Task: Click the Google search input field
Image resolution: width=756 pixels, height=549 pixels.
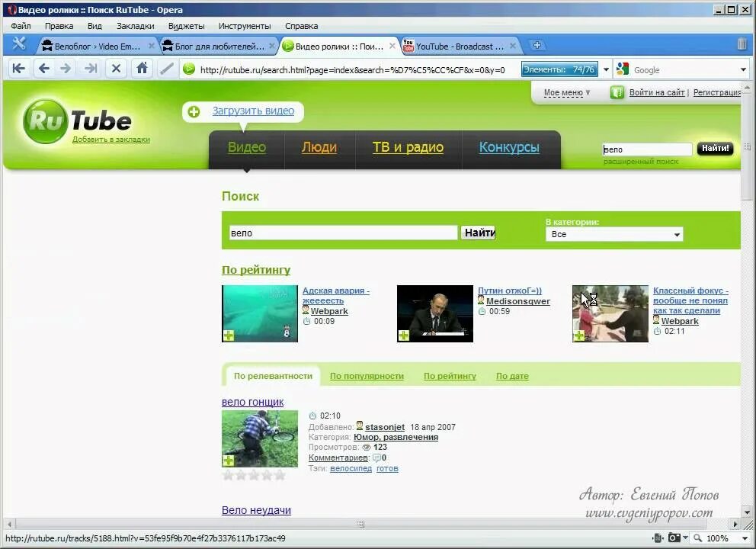Action: [684, 70]
